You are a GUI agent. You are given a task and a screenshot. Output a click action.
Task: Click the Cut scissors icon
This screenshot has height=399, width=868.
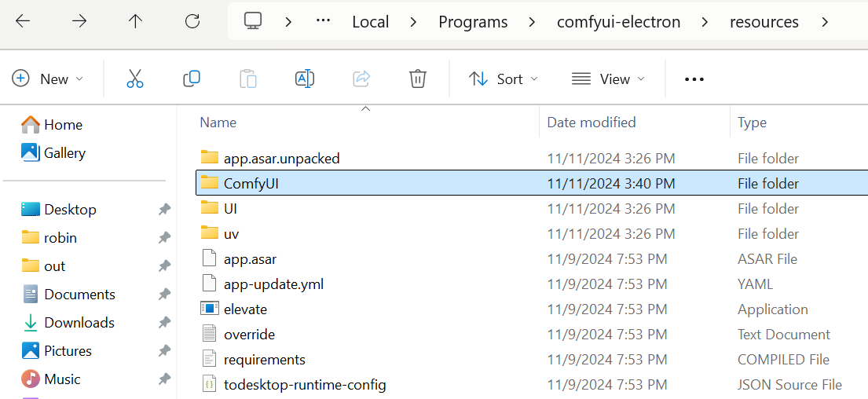coord(135,79)
